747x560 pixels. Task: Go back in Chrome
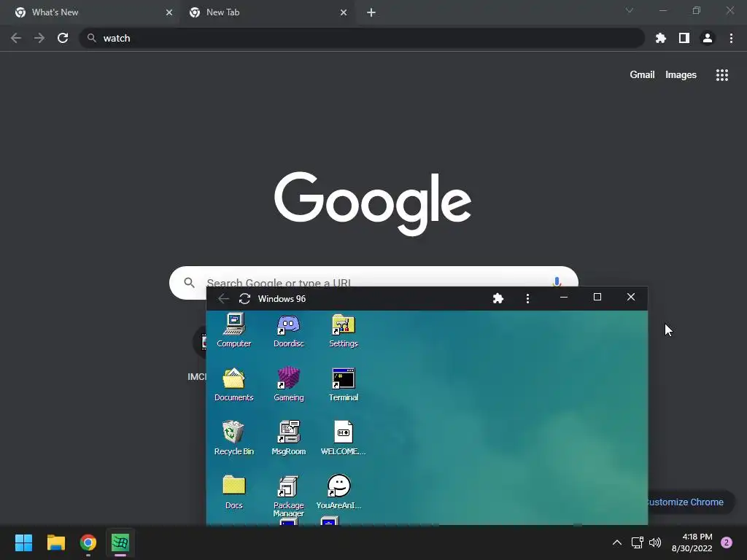[16, 38]
